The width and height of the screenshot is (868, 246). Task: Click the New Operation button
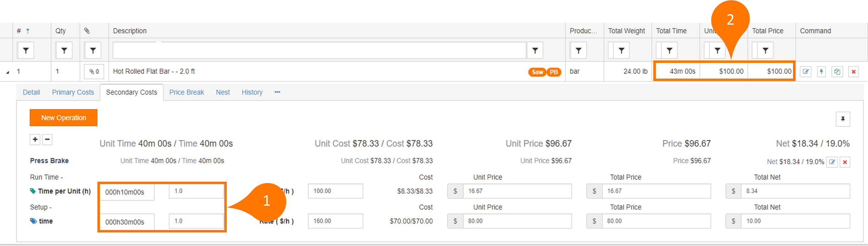[x=64, y=118]
